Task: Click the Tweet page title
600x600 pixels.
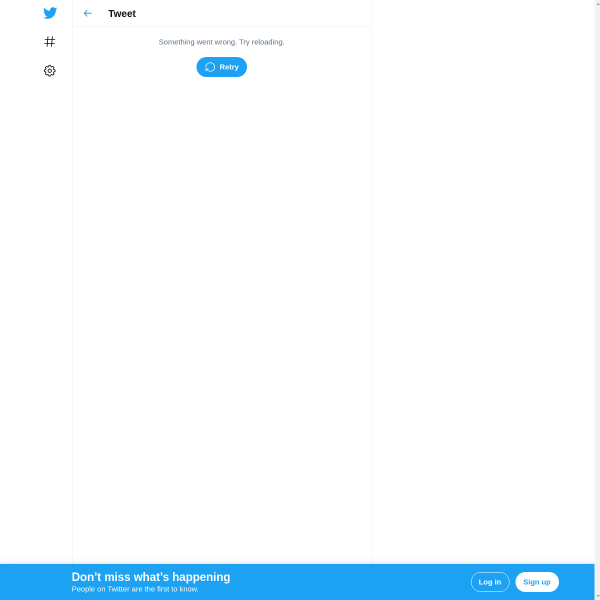Action: pyautogui.click(x=122, y=13)
